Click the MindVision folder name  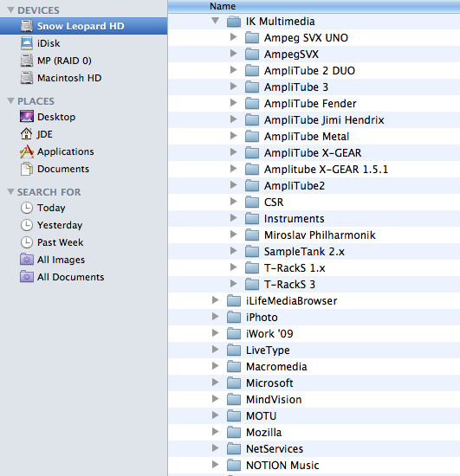tap(274, 400)
